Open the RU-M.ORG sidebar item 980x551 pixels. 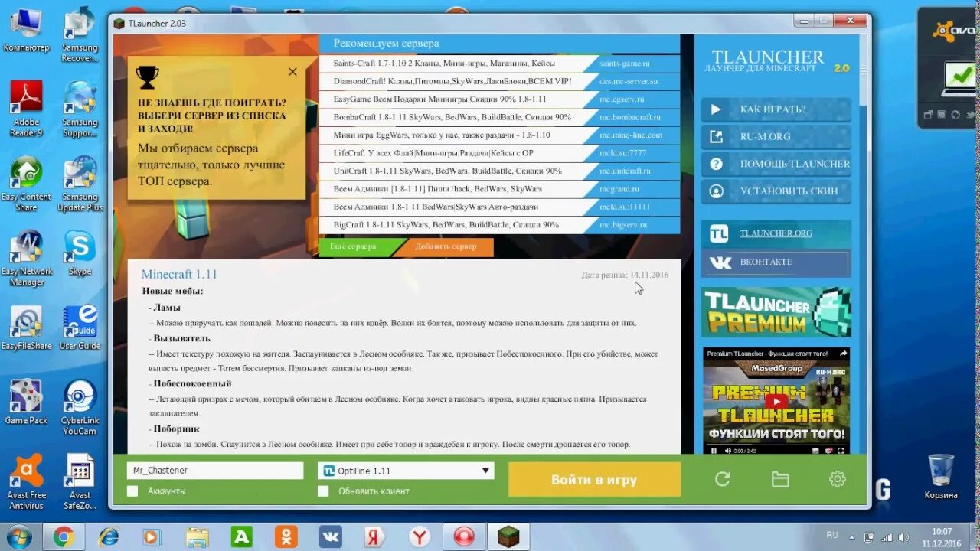(776, 137)
